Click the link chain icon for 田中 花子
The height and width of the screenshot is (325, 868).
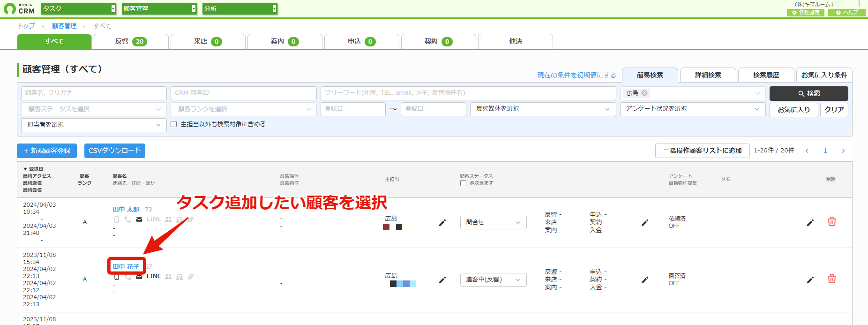pyautogui.click(x=191, y=277)
